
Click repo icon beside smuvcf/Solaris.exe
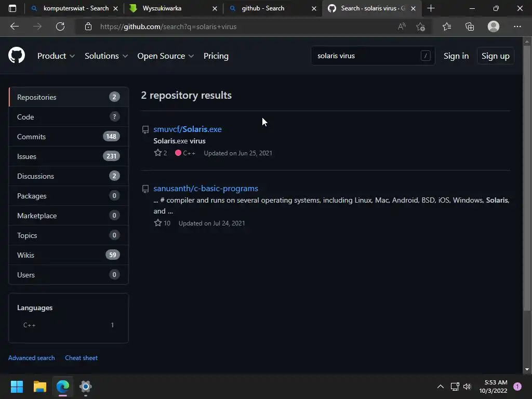[x=145, y=129]
